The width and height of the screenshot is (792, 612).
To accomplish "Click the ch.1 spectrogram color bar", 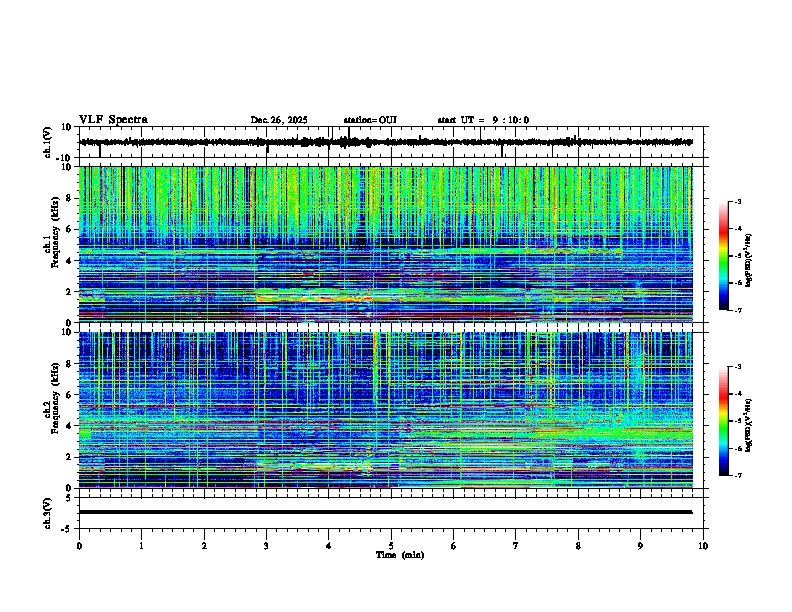I will point(723,256).
